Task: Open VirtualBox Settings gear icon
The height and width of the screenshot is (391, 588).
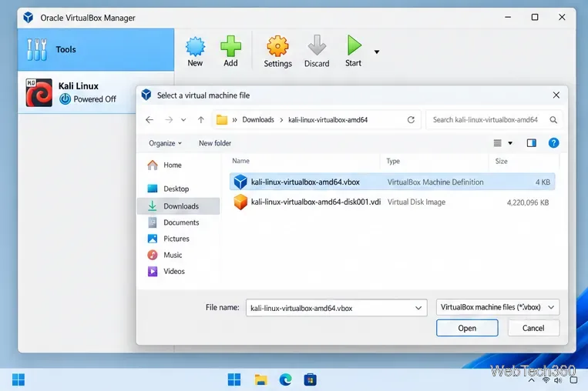Action: (277, 46)
